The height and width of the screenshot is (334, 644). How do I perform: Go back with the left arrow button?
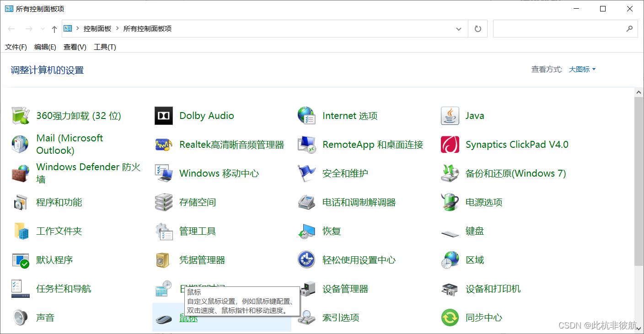point(12,29)
